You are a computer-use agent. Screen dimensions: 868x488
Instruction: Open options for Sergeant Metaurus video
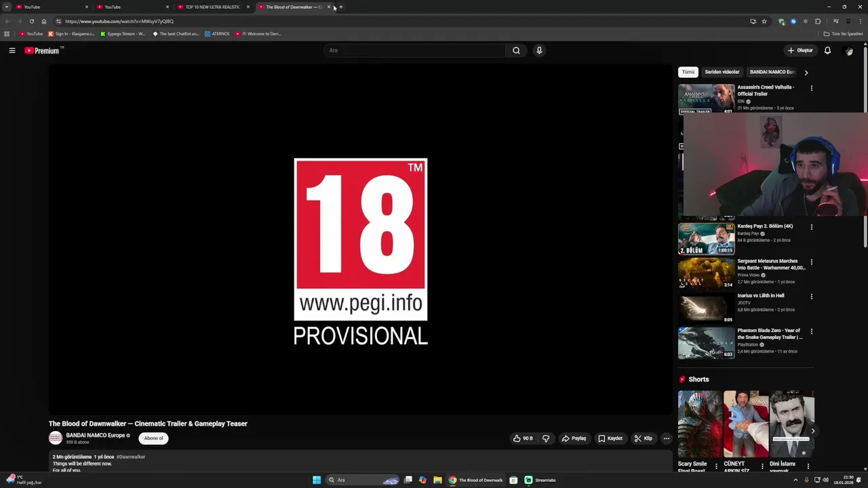pos(811,262)
